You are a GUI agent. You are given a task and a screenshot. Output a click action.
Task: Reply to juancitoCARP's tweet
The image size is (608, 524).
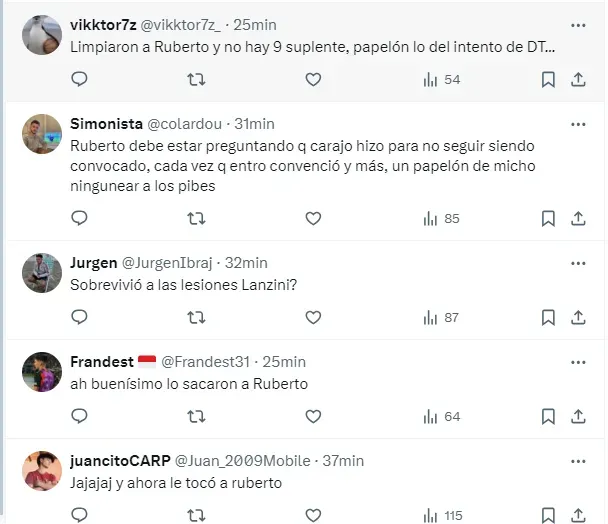point(79,515)
